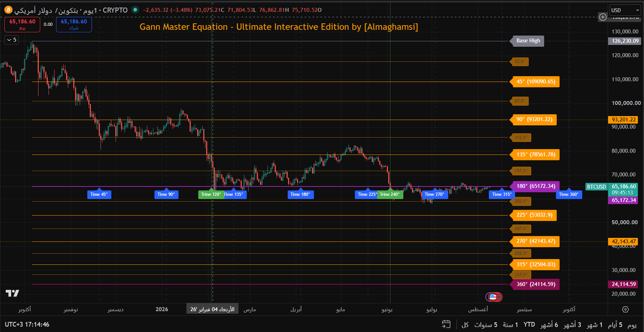The width and height of the screenshot is (644, 332).
Task: Open chart settings gear in the bottom corner
Action: click(x=626, y=309)
